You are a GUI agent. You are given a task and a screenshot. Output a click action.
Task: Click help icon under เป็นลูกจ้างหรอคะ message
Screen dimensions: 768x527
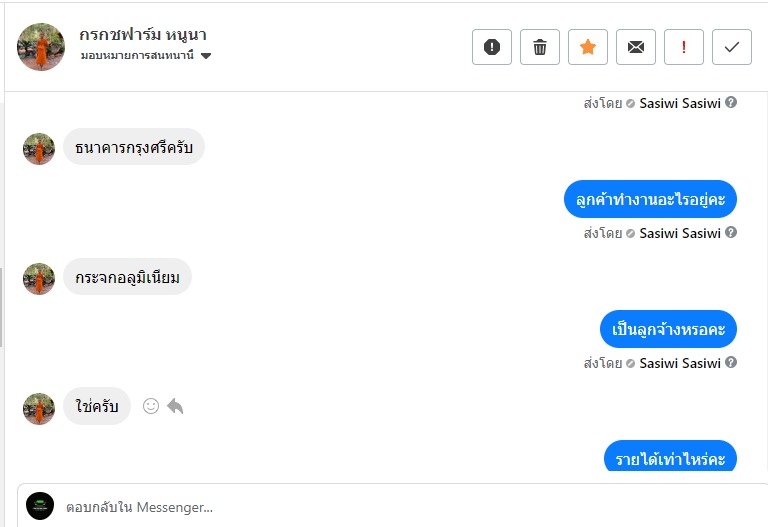pyautogui.click(x=731, y=363)
